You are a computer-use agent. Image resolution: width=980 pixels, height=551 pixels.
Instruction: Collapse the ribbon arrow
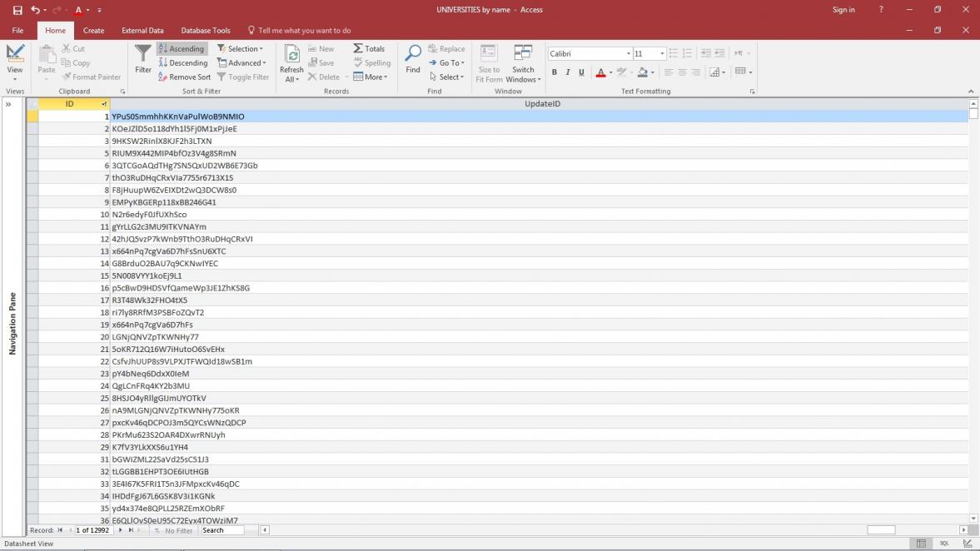click(x=971, y=92)
